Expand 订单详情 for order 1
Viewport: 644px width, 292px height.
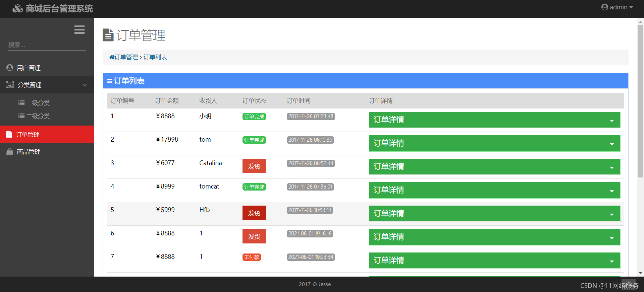pyautogui.click(x=494, y=120)
